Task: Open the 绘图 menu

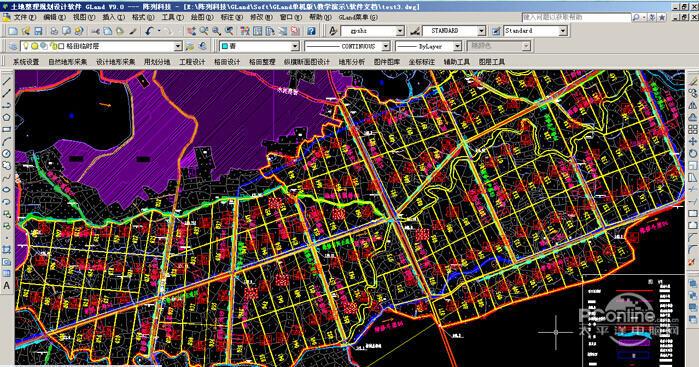Action: click(x=202, y=17)
